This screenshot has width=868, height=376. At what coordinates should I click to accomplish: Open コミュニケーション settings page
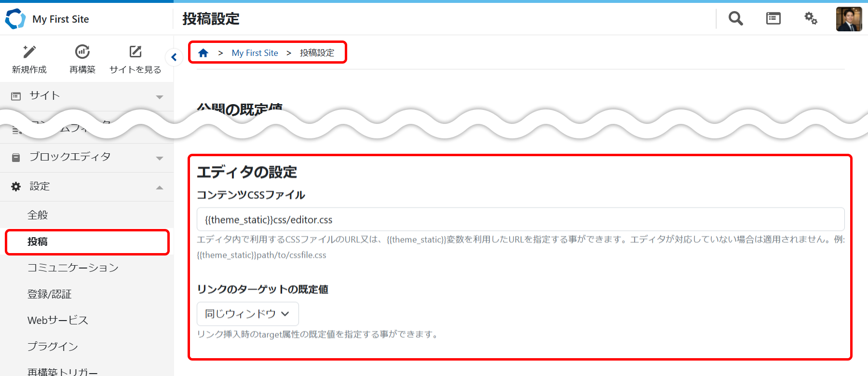point(73,268)
